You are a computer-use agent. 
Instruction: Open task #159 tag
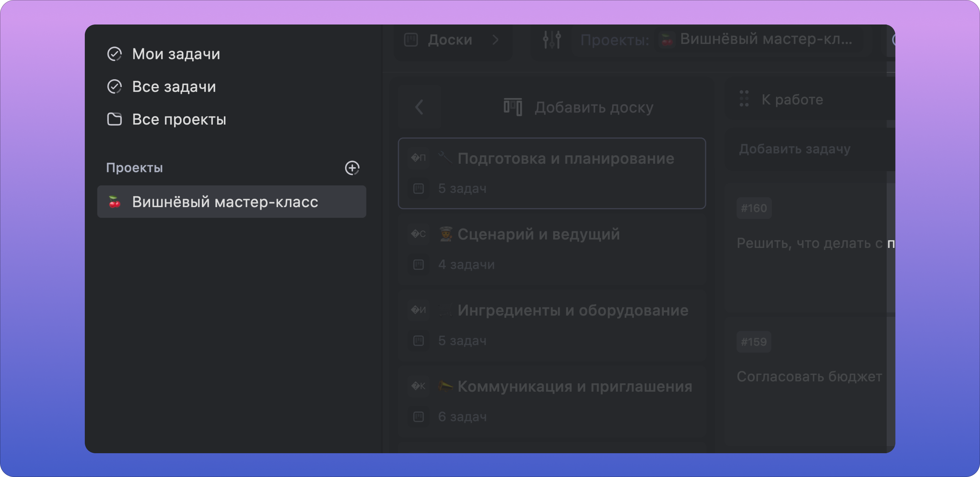(754, 341)
